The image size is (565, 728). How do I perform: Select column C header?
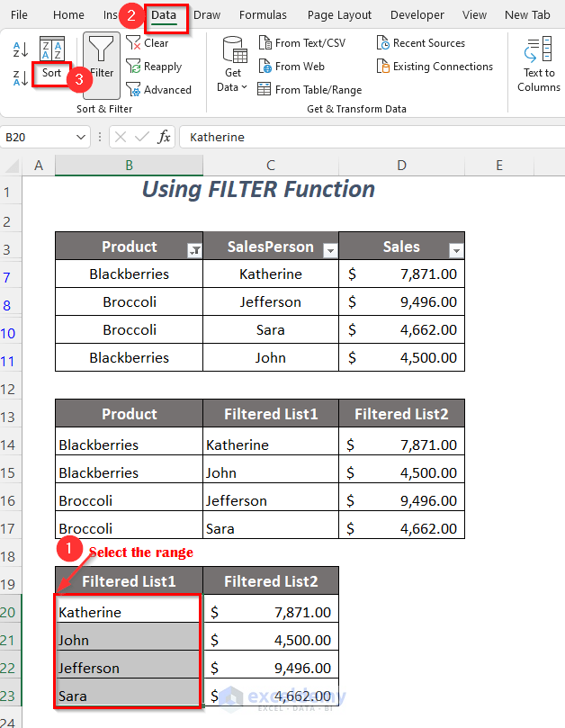[271, 166]
